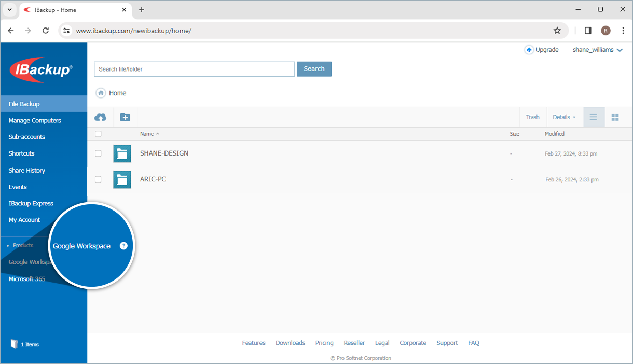Expand the shane_williams account dropdown
Image resolution: width=633 pixels, height=364 pixels.
[x=598, y=50]
